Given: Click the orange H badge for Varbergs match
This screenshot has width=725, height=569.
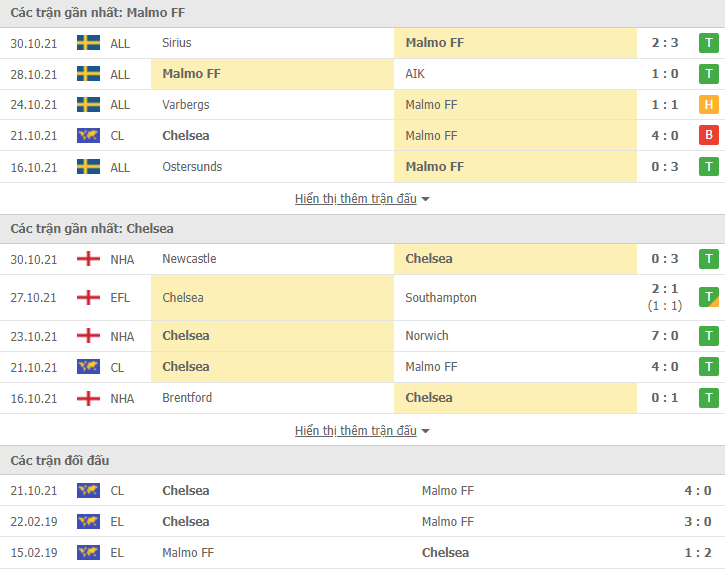Looking at the screenshot, I should click(708, 104).
